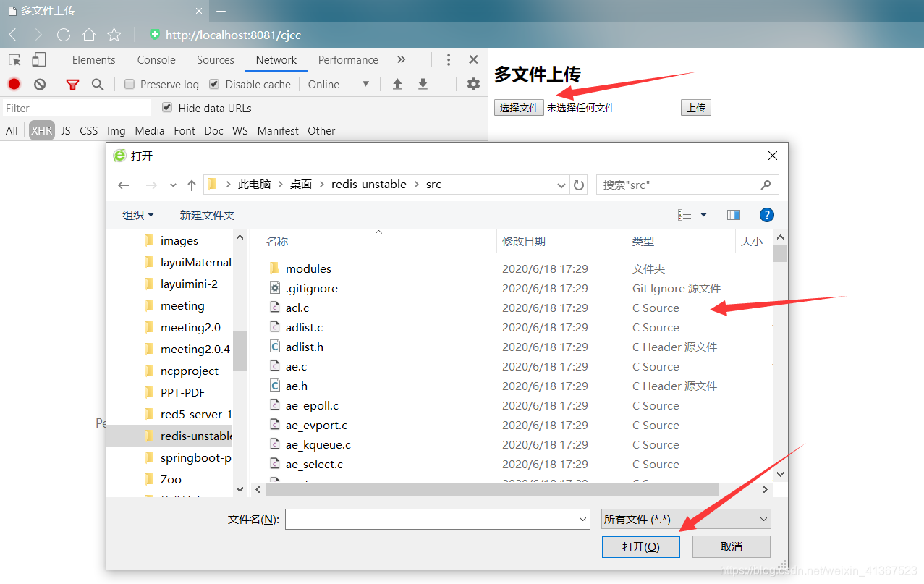The height and width of the screenshot is (584, 924).
Task: Open file name combo box dropdown
Action: [x=583, y=519]
